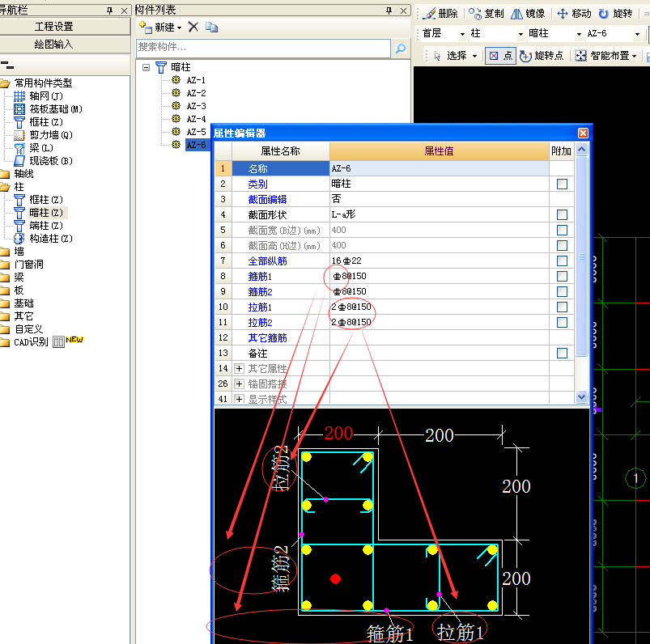
Task: Tick the 附加 checkbox for 箍筋1 row
Action: click(x=562, y=276)
